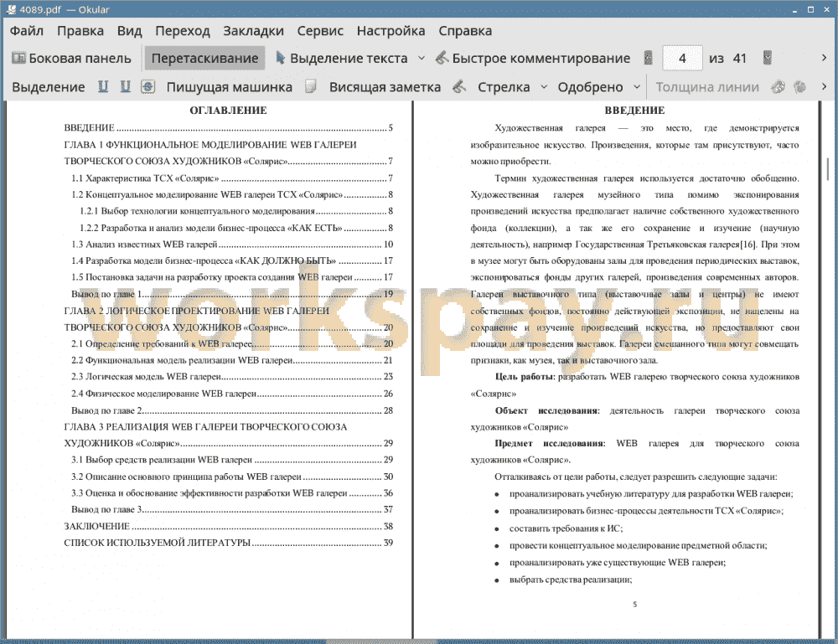This screenshot has width=838, height=644.
Task: Enable the Выделение highlighter tool
Action: pyautogui.click(x=48, y=87)
